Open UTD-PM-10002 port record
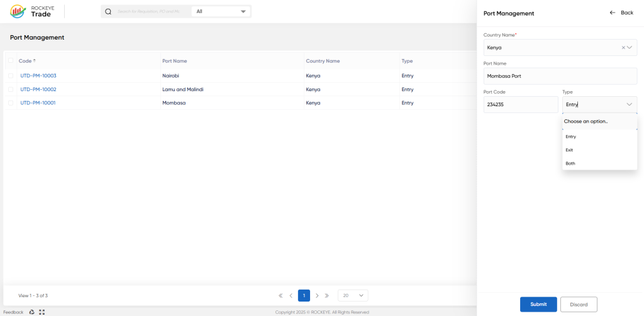The height and width of the screenshot is (316, 644). (x=38, y=89)
